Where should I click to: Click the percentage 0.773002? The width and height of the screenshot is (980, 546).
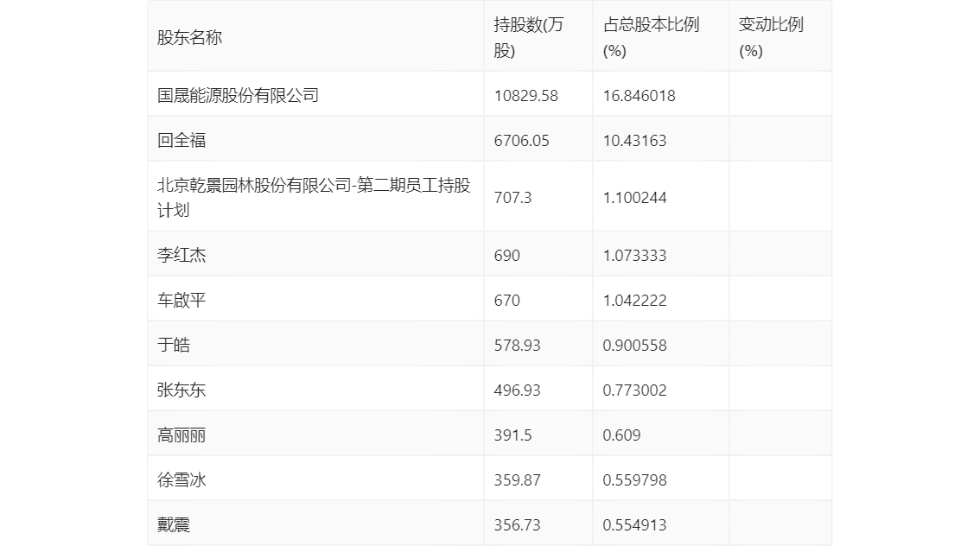point(634,390)
